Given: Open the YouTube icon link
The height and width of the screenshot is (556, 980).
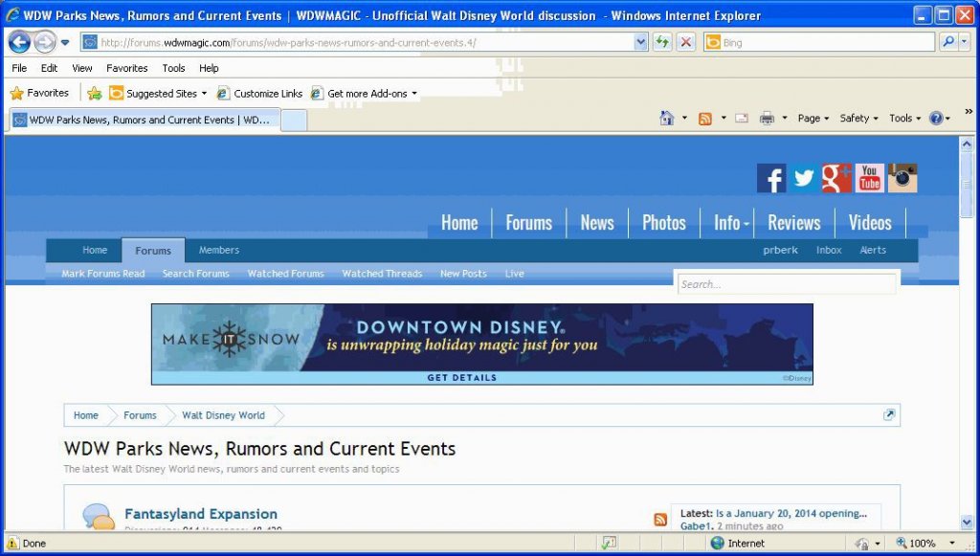Looking at the screenshot, I should click(869, 179).
